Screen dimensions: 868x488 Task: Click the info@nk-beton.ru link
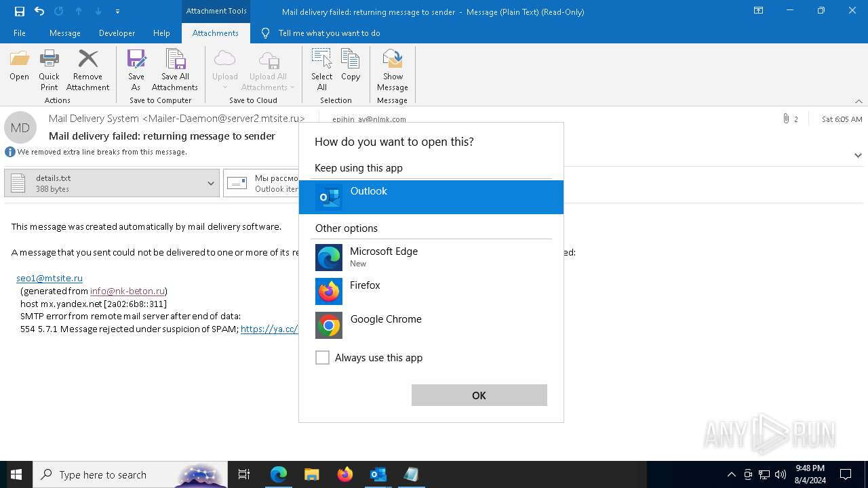(127, 291)
